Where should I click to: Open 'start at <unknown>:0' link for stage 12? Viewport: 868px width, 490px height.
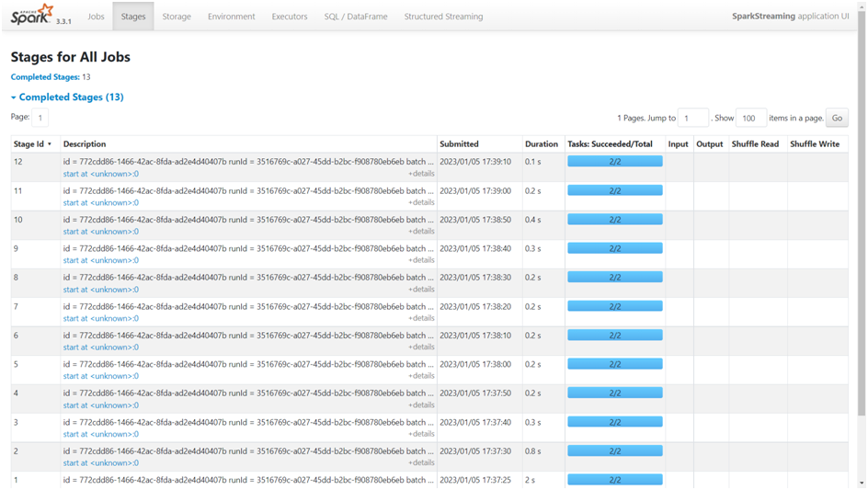click(101, 174)
